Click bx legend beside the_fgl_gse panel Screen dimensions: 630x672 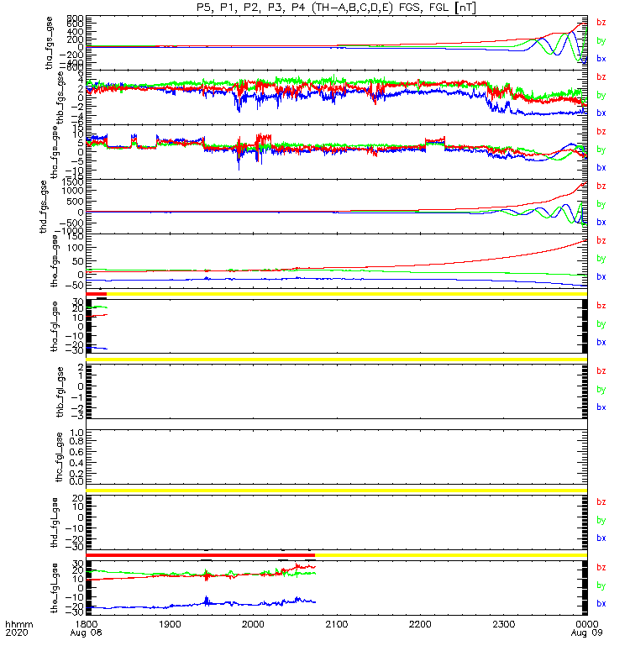[x=601, y=603]
